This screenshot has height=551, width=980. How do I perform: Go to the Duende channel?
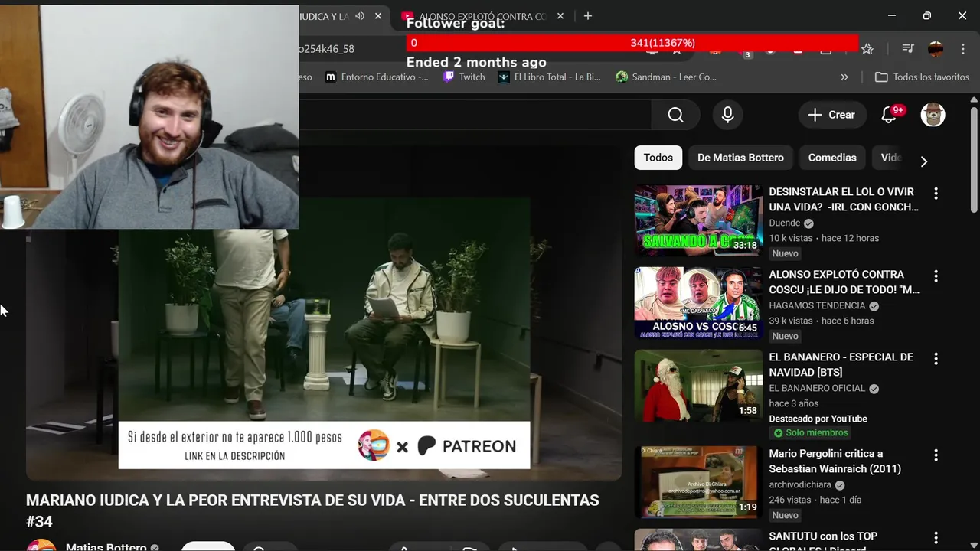click(x=784, y=223)
